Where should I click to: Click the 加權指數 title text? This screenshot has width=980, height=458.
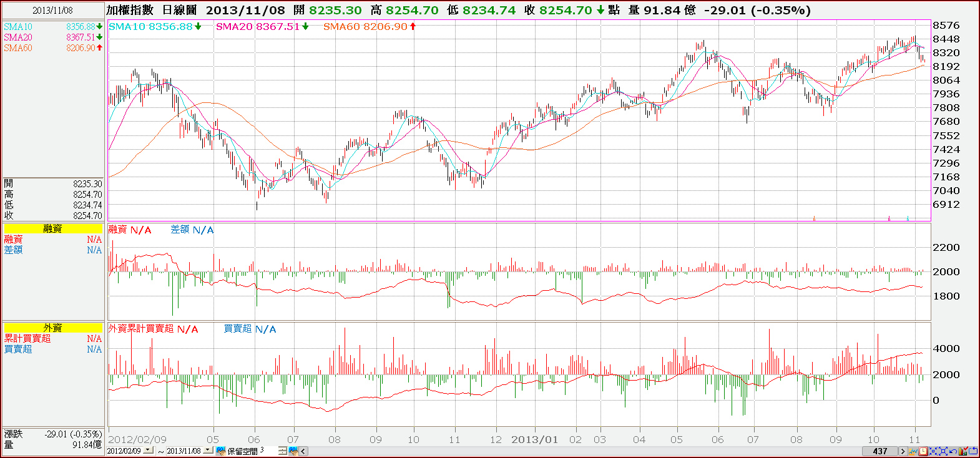(x=130, y=10)
